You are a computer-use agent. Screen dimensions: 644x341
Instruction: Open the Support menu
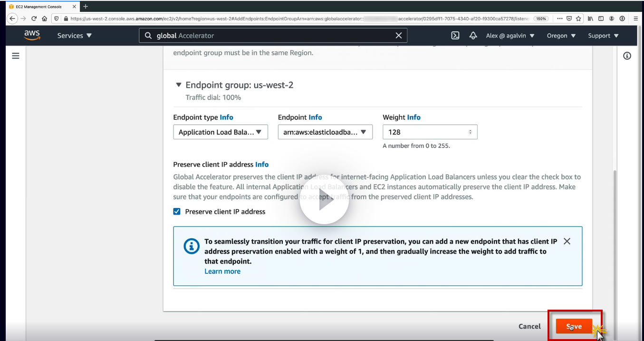[604, 36]
